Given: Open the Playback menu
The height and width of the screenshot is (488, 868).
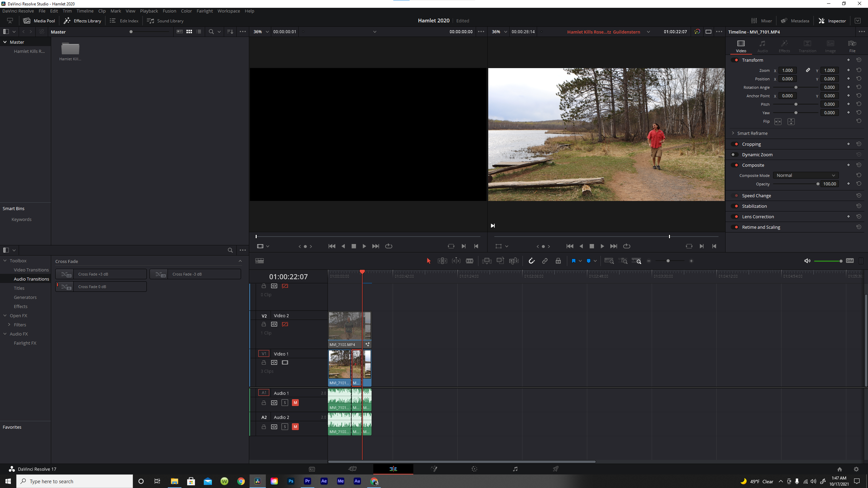Looking at the screenshot, I should [x=149, y=11].
